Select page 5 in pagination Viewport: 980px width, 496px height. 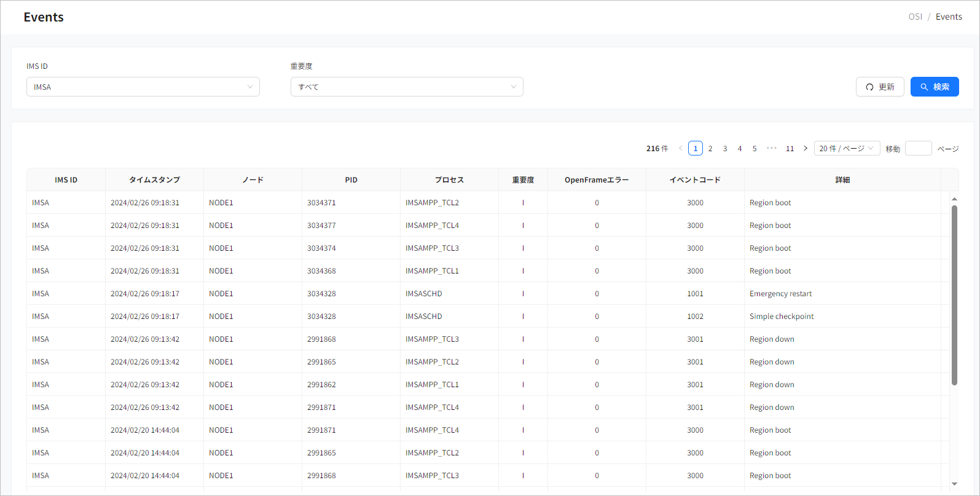click(x=755, y=148)
